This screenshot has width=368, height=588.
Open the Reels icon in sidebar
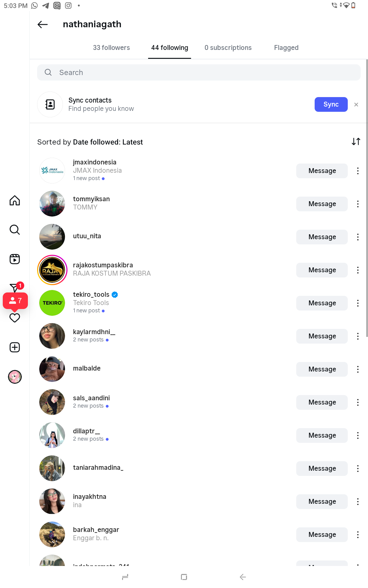(15, 259)
